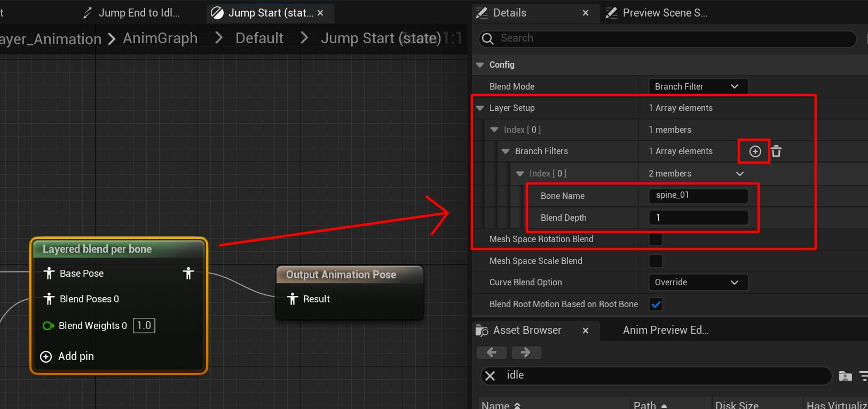Screen dimensions: 868x409
Task: Collapse Branch Filters Index [0] with 2 members
Action: point(520,174)
